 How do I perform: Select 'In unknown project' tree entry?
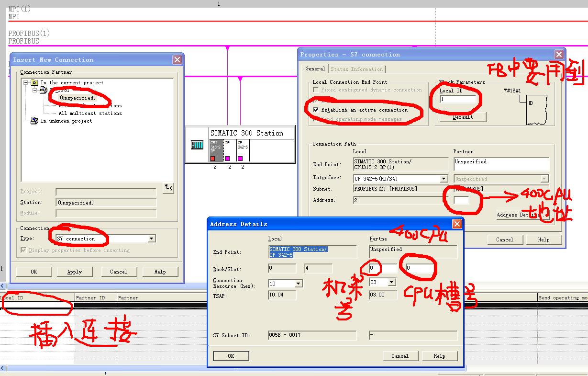click(x=66, y=121)
